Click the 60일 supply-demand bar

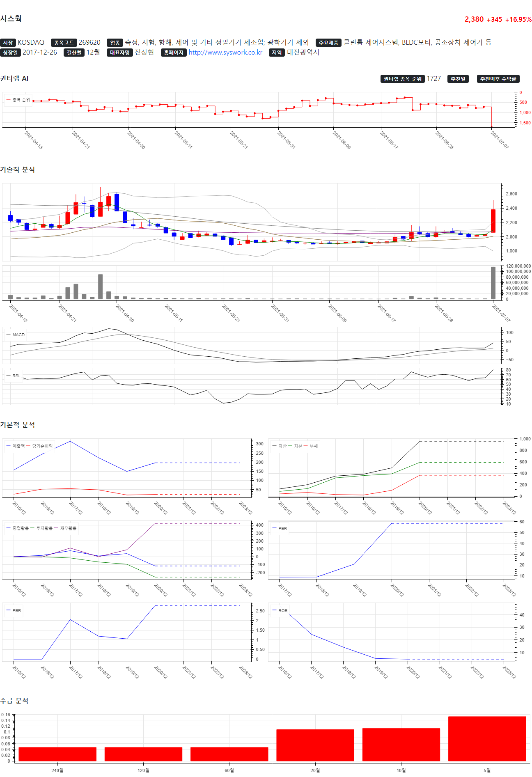click(x=229, y=754)
